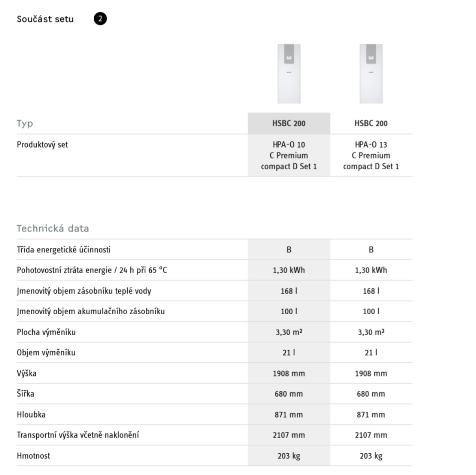Click the 1,30 kWh value in first column

(289, 270)
